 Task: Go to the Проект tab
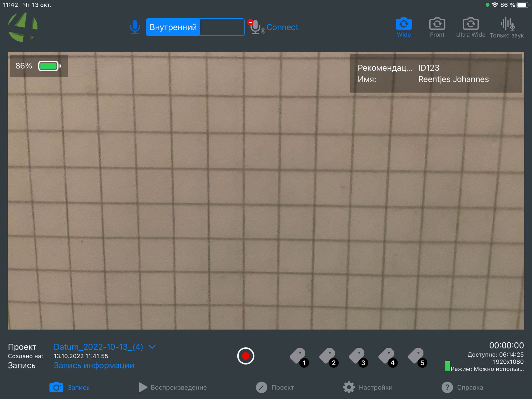[275, 387]
